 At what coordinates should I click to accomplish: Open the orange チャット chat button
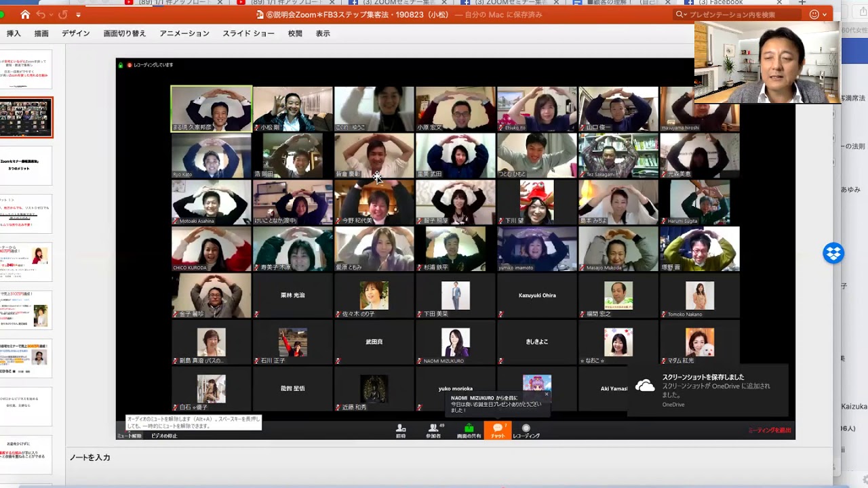498,431
